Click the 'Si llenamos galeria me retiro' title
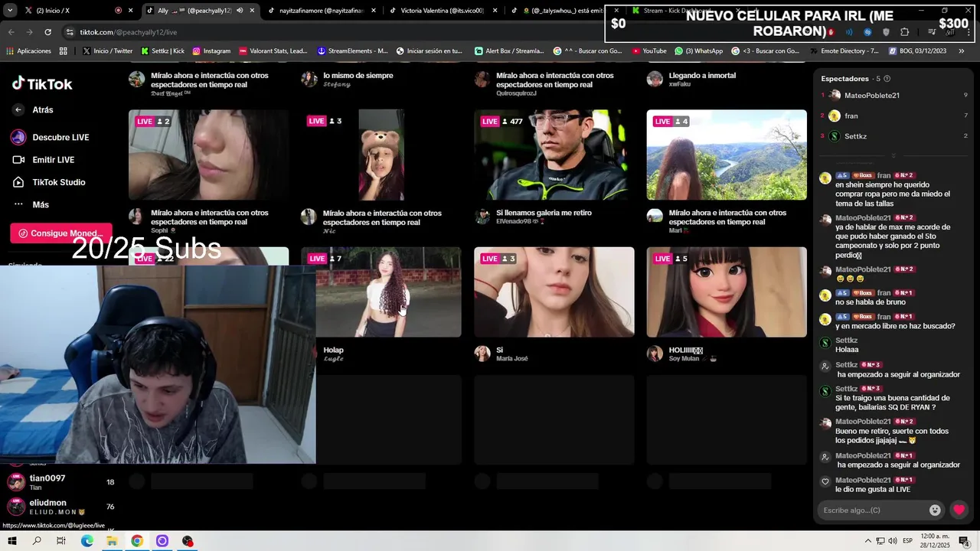This screenshot has width=980, height=551. pyautogui.click(x=544, y=213)
